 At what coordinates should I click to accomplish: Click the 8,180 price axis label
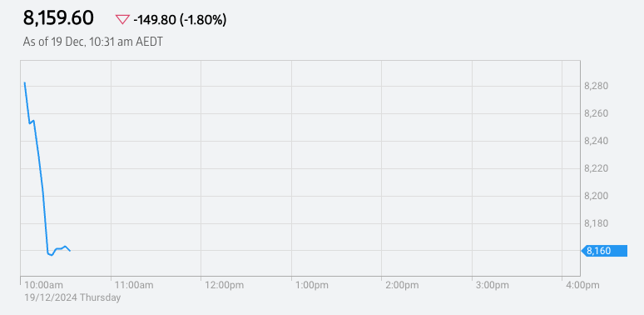point(596,223)
